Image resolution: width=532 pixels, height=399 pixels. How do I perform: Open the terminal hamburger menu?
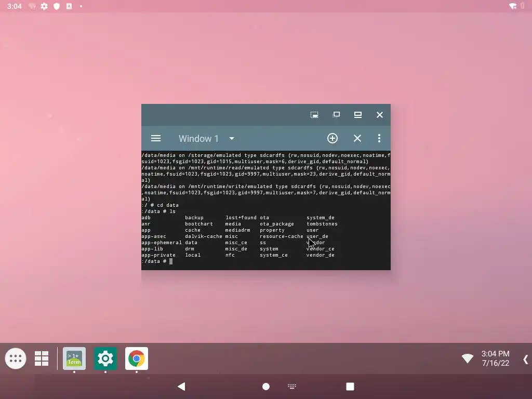(156, 138)
